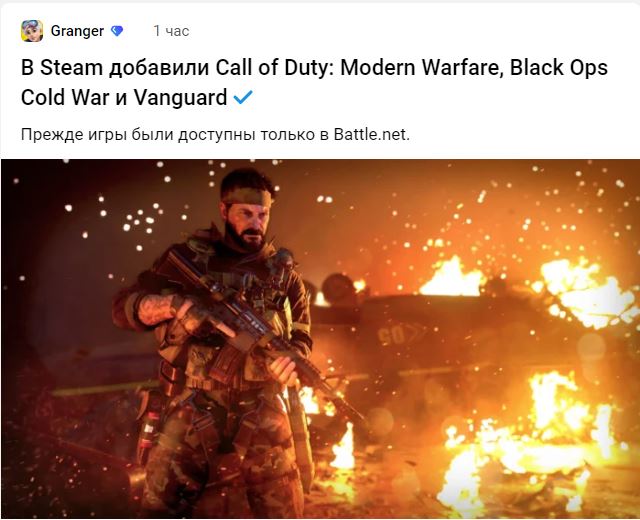
Task: Click the Granger username
Action: [x=77, y=31]
